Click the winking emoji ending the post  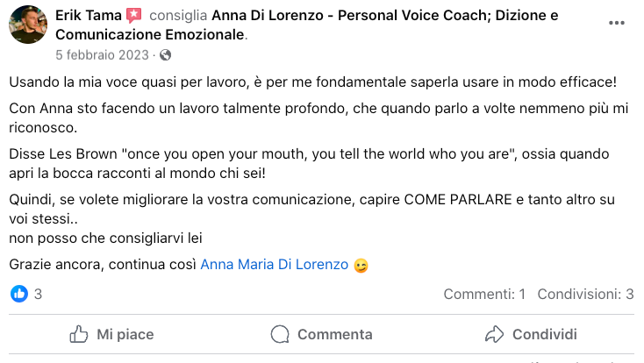(x=361, y=265)
